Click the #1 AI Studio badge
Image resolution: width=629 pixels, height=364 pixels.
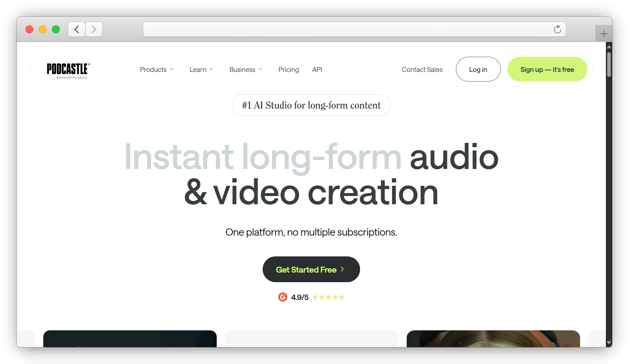311,105
